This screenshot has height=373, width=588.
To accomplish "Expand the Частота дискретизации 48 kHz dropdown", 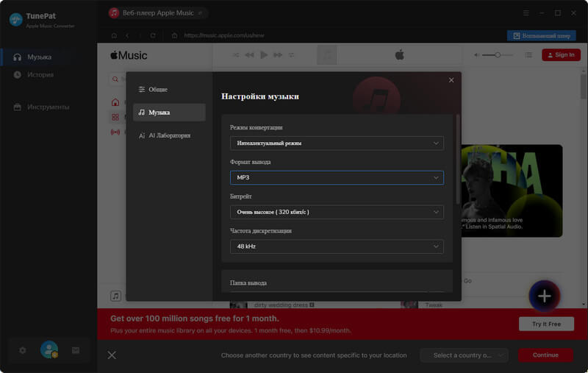I will [x=337, y=246].
